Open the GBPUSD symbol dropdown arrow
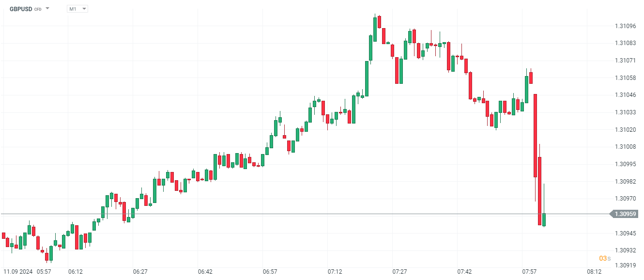 [x=47, y=9]
